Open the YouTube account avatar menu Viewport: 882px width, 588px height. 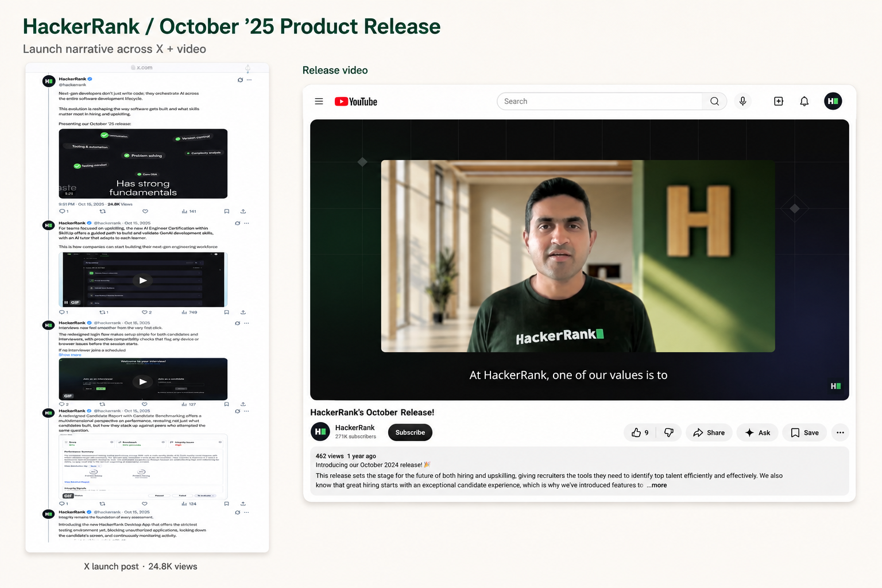coord(833,101)
